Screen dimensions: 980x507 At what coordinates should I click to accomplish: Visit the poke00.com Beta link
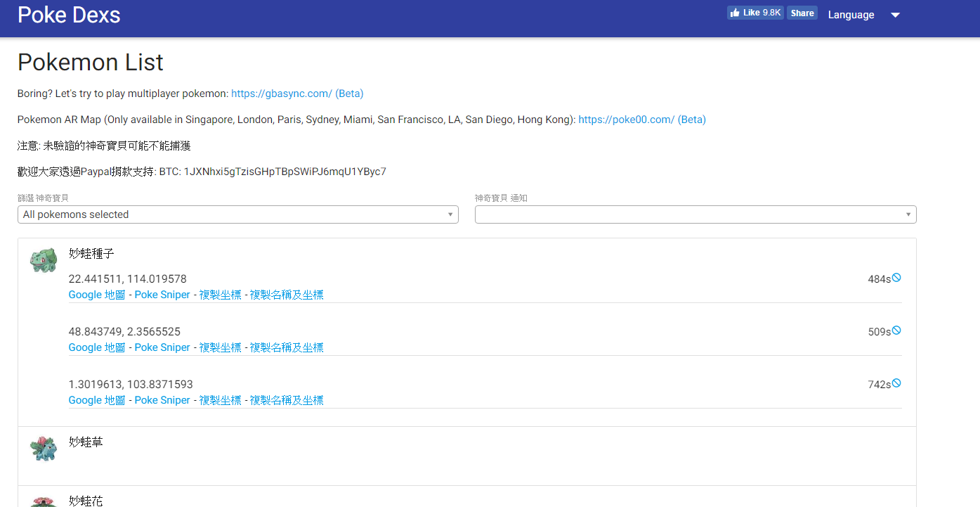(x=641, y=120)
